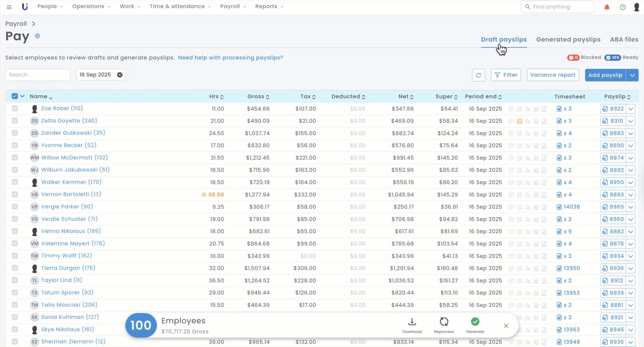Click the employee Search input field
Image resolution: width=644 pixels, height=347 pixels.
click(38, 75)
